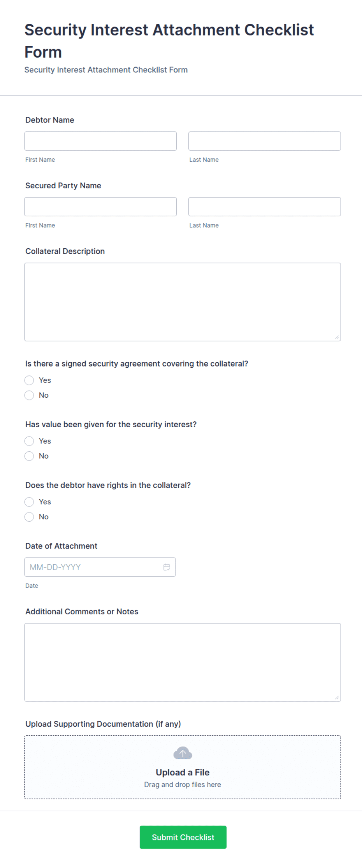Click the cloud upload icon
The height and width of the screenshot is (868, 362).
click(x=183, y=753)
